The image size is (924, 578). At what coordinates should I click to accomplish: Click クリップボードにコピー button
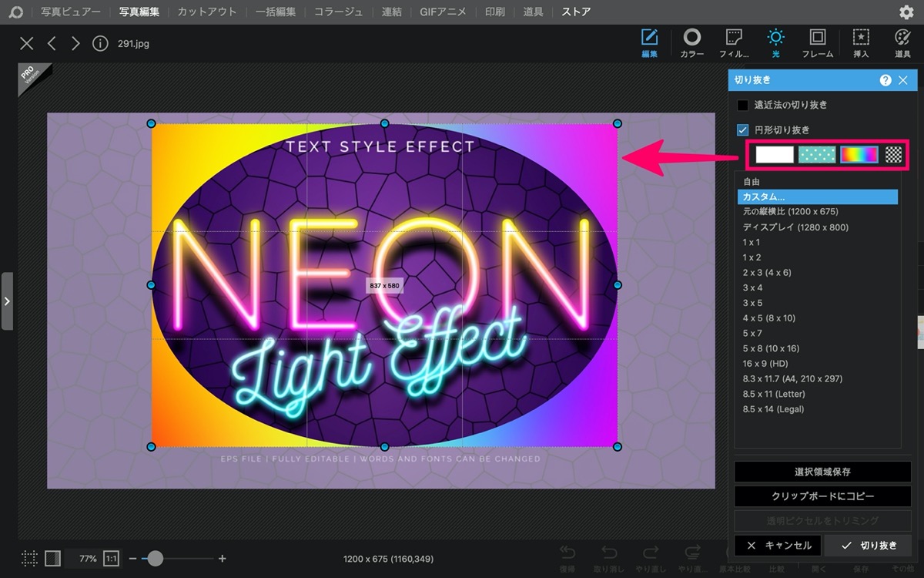(x=822, y=496)
